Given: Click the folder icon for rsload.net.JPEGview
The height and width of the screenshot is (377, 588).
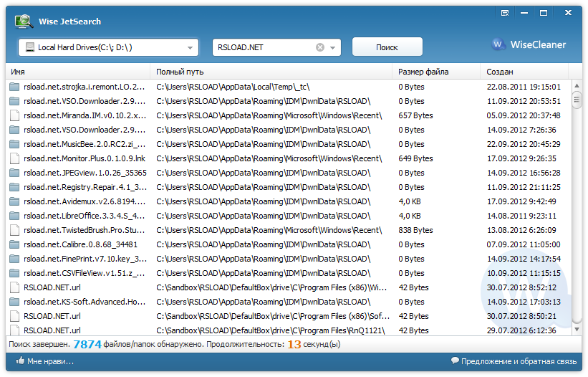Looking at the screenshot, I should click(x=14, y=173).
